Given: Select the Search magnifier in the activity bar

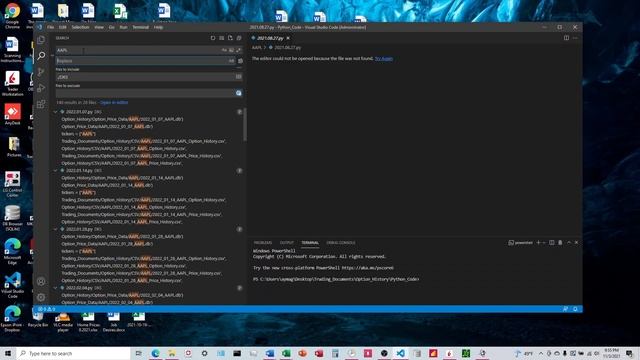Looking at the screenshot, I should [41, 56].
